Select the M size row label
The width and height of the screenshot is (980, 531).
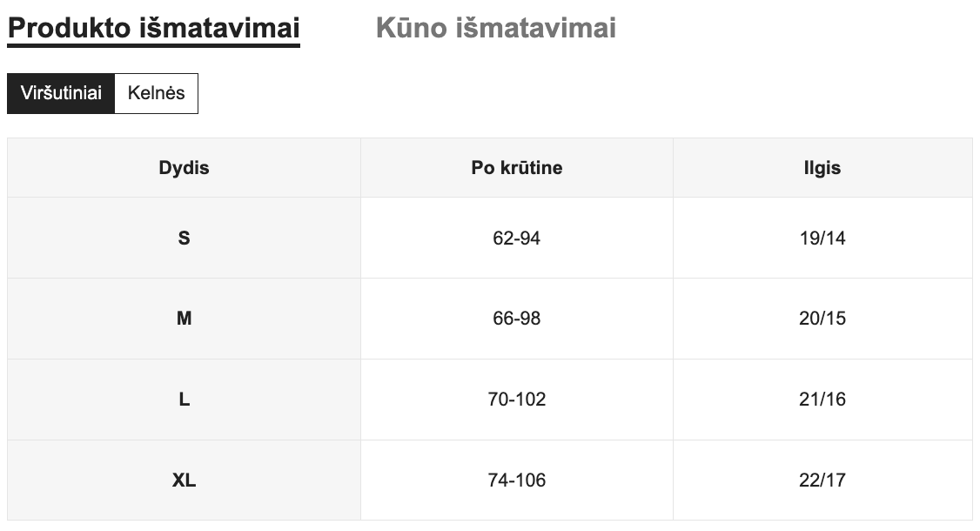(x=184, y=318)
